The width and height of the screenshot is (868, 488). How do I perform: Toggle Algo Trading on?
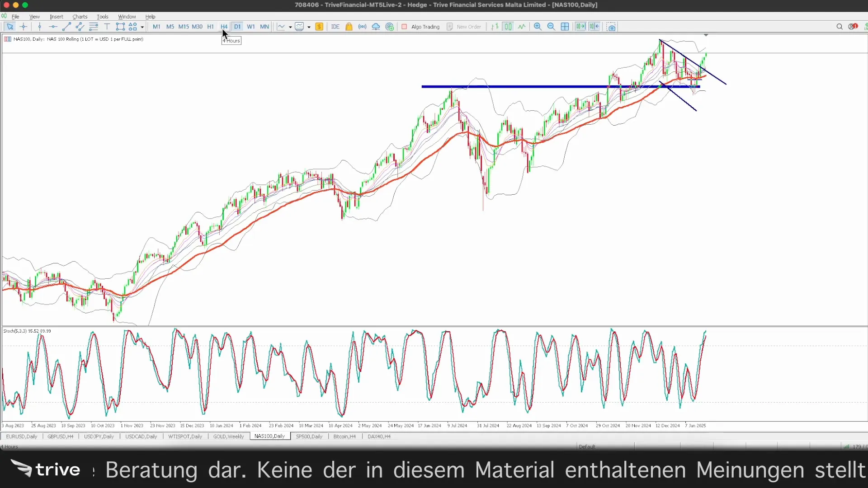click(x=420, y=27)
